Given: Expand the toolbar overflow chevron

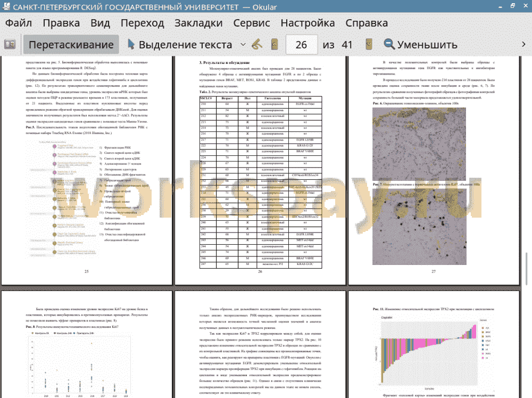Looking at the screenshot, I should point(523,45).
